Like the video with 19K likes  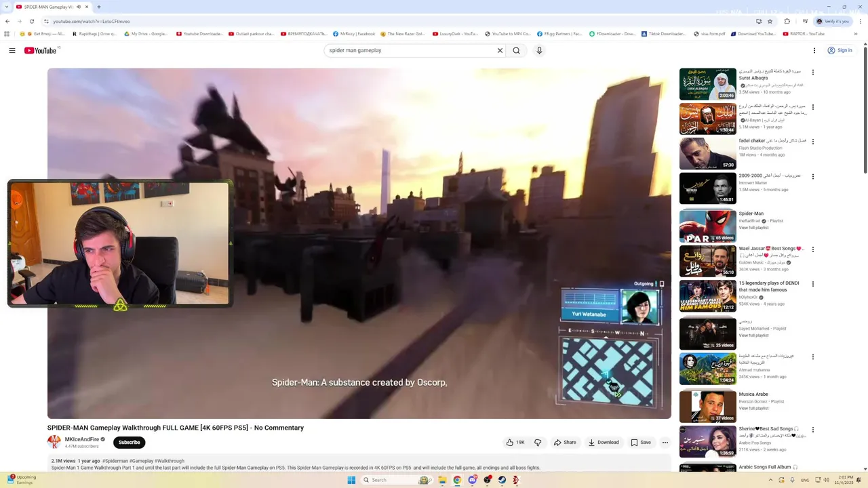click(x=515, y=443)
